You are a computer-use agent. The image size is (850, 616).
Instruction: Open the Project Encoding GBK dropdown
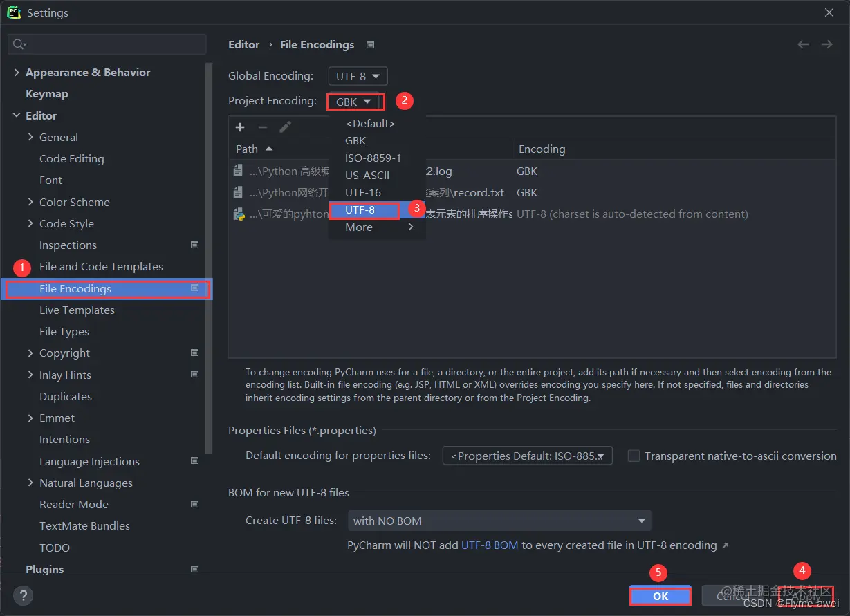[355, 102]
